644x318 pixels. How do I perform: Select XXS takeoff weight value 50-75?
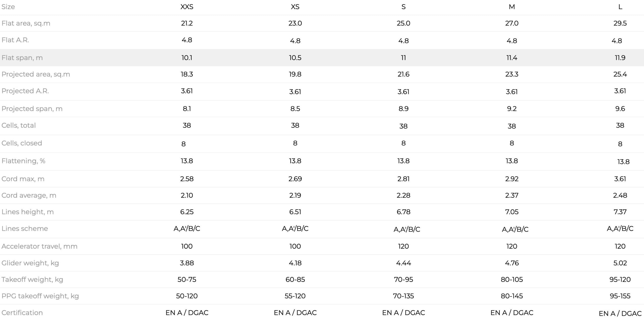[187, 280]
